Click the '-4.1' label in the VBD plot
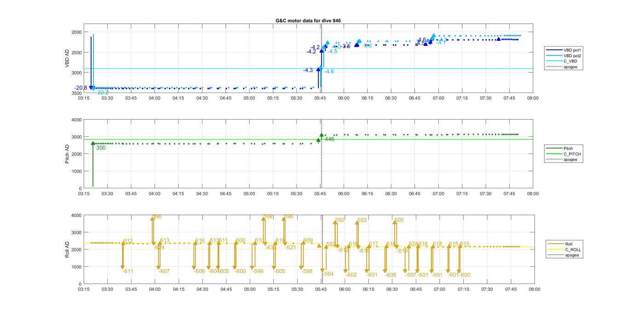 pyautogui.click(x=442, y=42)
